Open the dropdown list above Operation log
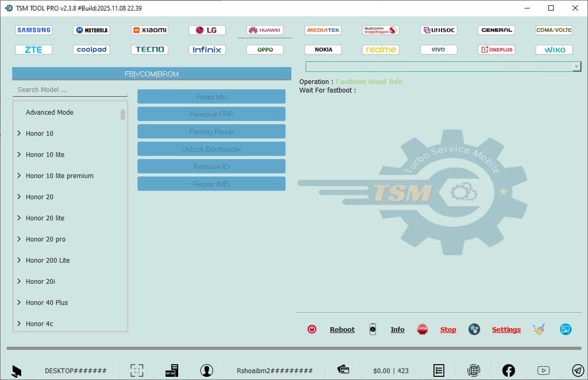588x380 pixels. click(577, 66)
